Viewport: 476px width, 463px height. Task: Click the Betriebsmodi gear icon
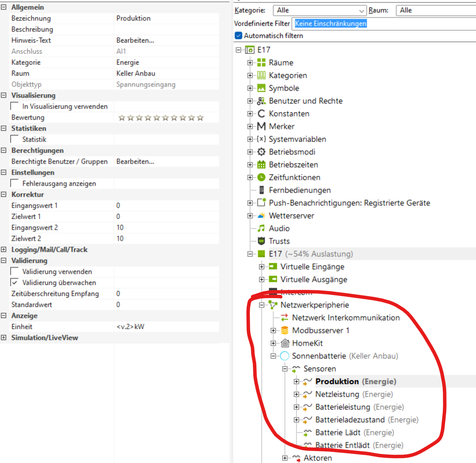click(x=261, y=152)
